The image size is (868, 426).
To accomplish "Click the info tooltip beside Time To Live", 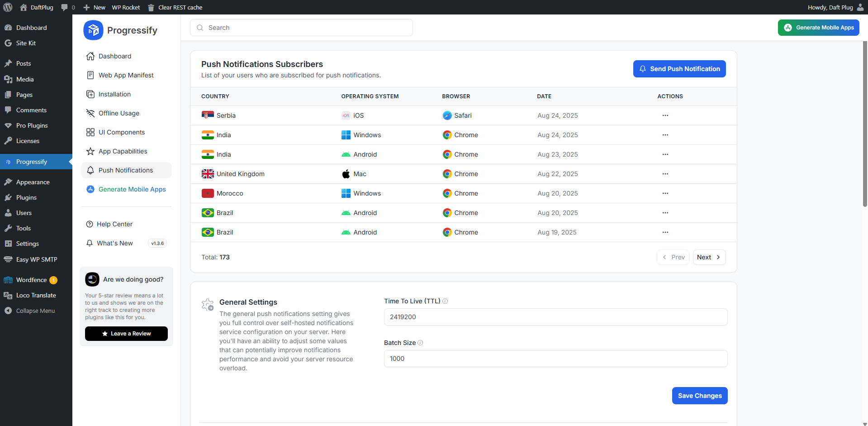I will click(x=445, y=301).
